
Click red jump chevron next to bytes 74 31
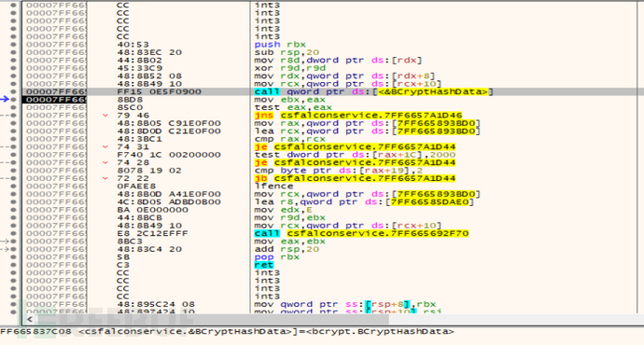[105, 147]
